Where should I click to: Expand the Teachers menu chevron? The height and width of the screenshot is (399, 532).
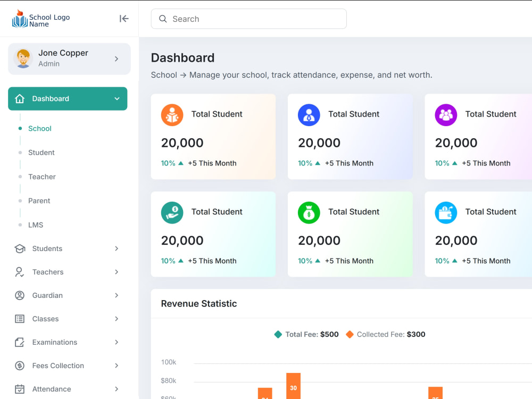click(117, 272)
